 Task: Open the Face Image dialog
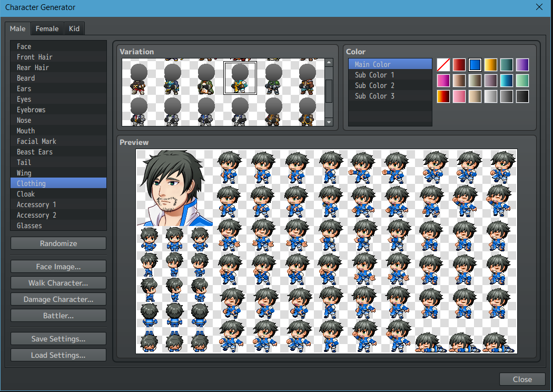[x=58, y=266]
